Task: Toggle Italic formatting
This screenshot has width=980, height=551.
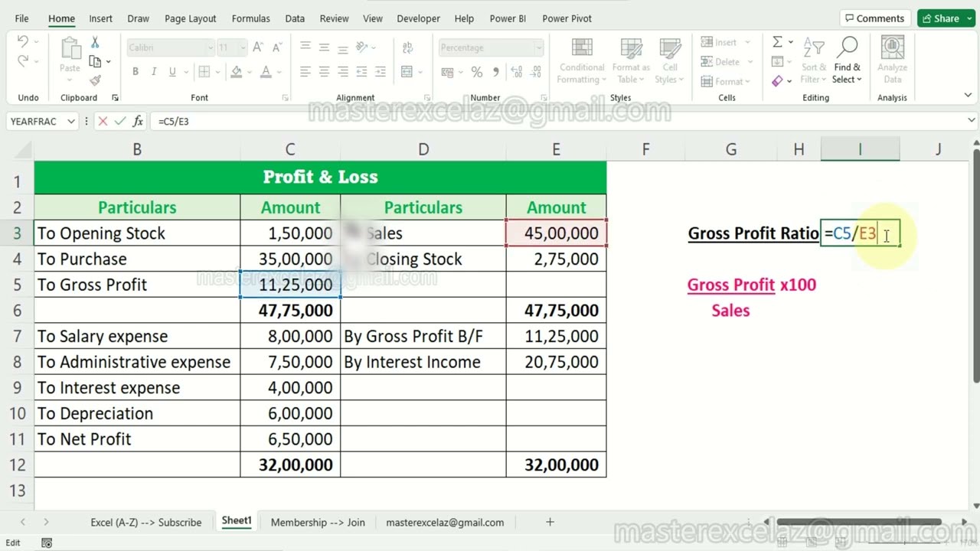Action: pyautogui.click(x=154, y=72)
